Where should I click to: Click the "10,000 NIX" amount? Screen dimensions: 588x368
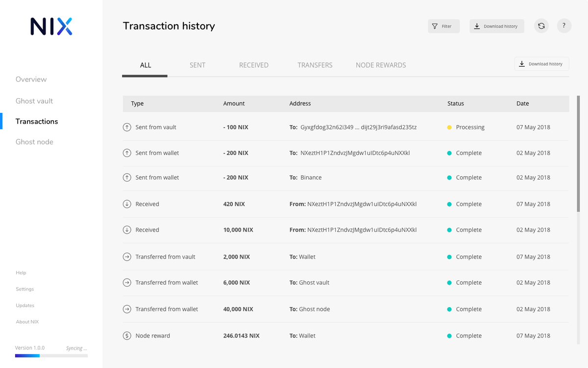pyautogui.click(x=238, y=230)
